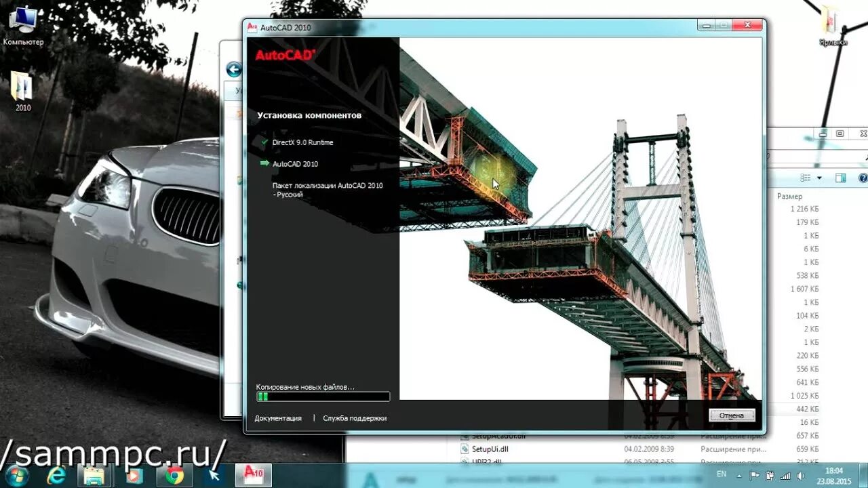Click the 538 КБ size cell
The image size is (868, 488).
coord(807,276)
